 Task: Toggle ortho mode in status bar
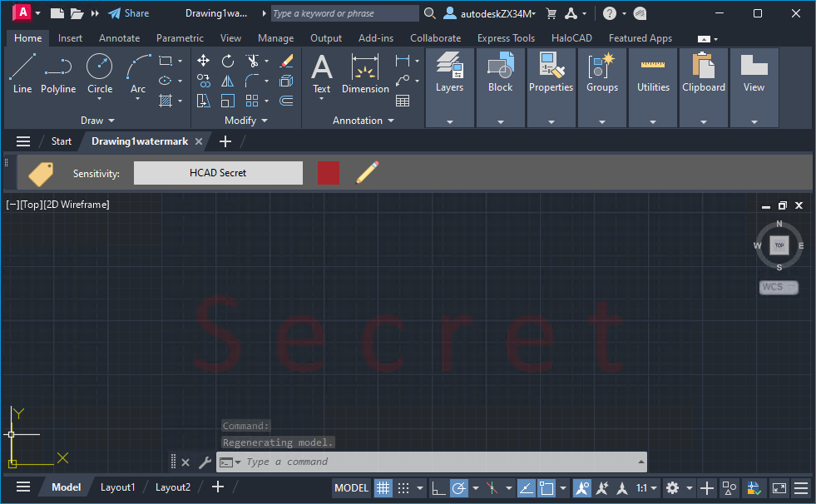(x=438, y=488)
